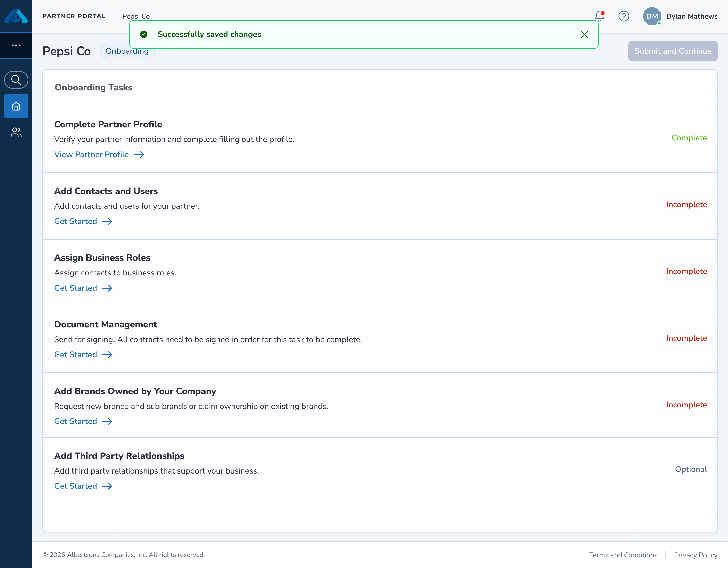
Task: Get Started on Add Brands Owned
Action: pyautogui.click(x=76, y=421)
